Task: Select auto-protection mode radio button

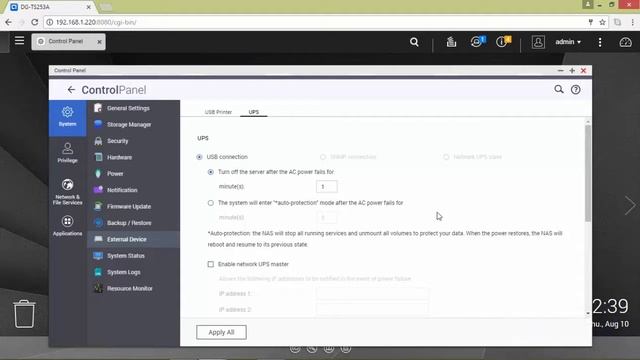Action: [211, 202]
